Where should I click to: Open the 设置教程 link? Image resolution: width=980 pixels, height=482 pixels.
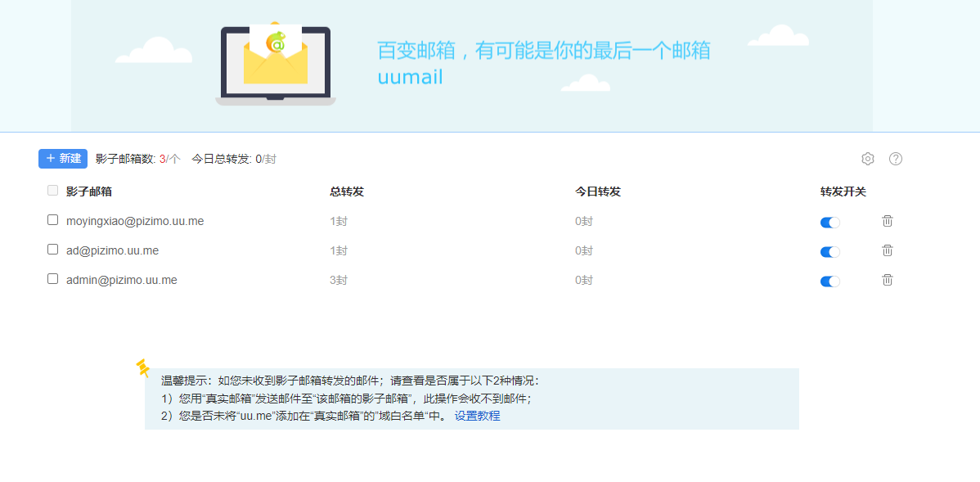[x=478, y=417]
